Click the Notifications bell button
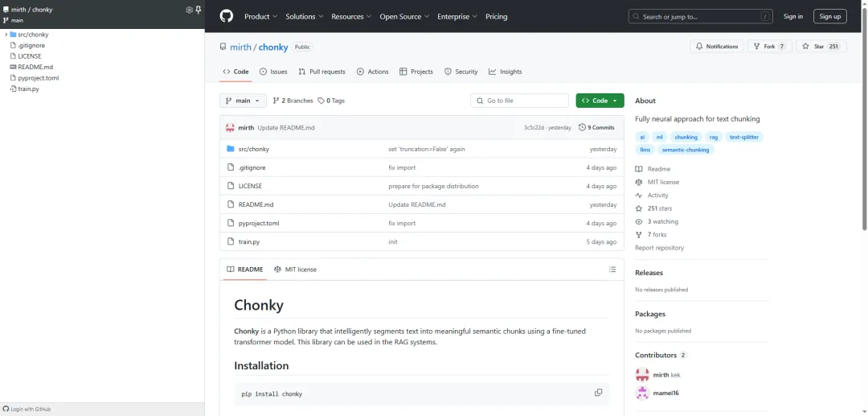 click(716, 47)
